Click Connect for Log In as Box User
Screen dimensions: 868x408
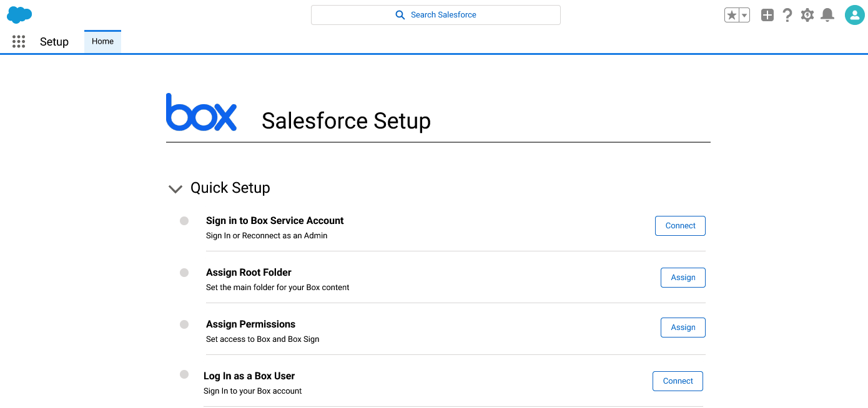pyautogui.click(x=678, y=381)
